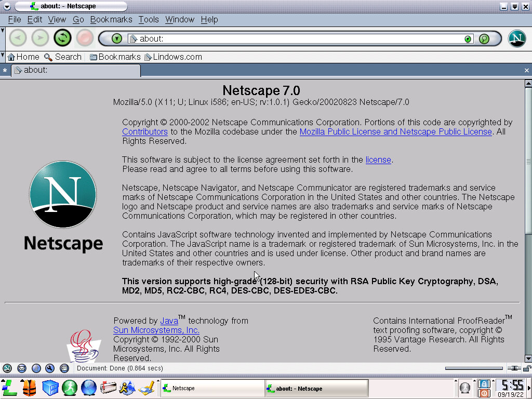The height and width of the screenshot is (399, 532).
Task: Follow the Mozilla Public License link
Action: click(395, 132)
